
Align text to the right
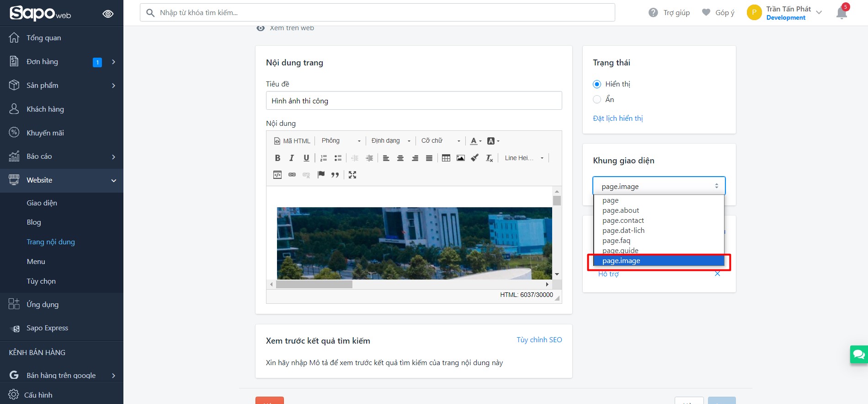(415, 158)
